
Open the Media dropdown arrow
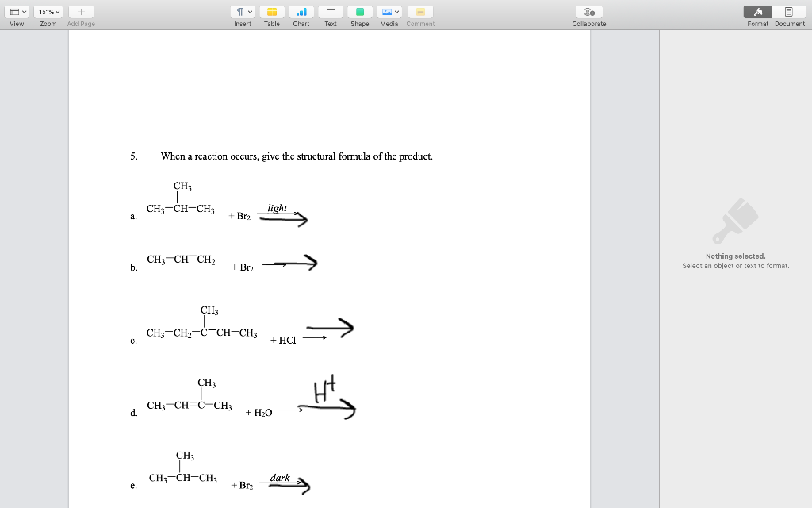pyautogui.click(x=395, y=12)
